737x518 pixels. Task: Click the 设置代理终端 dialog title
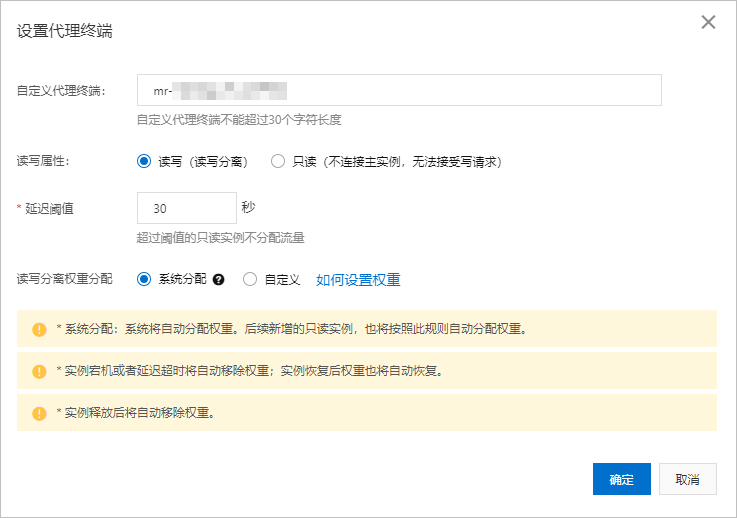coord(65,30)
